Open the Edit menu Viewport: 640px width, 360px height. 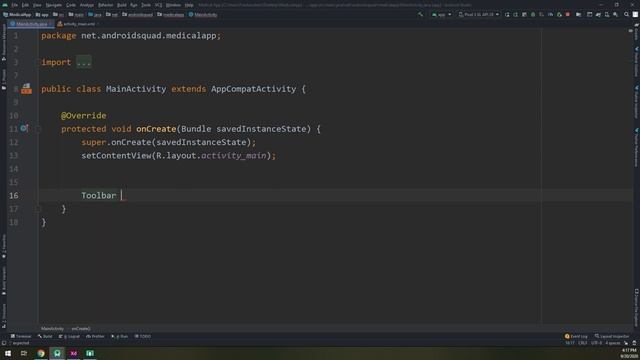point(25,5)
